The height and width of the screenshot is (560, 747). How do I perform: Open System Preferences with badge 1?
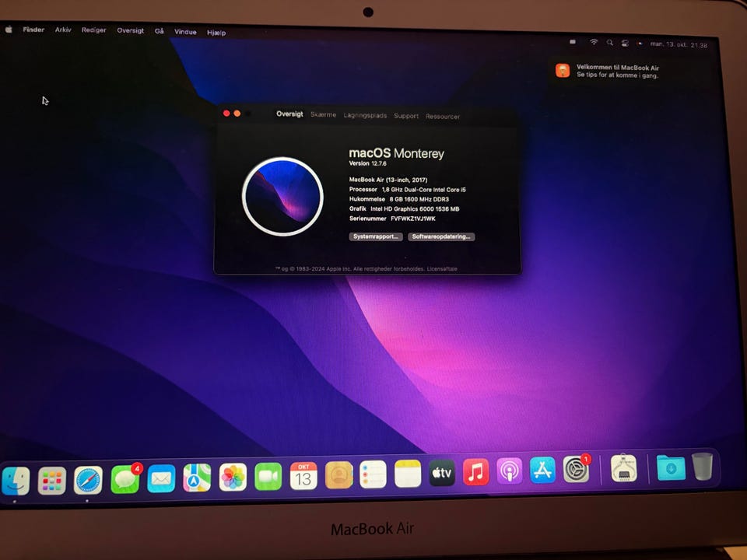point(576,469)
